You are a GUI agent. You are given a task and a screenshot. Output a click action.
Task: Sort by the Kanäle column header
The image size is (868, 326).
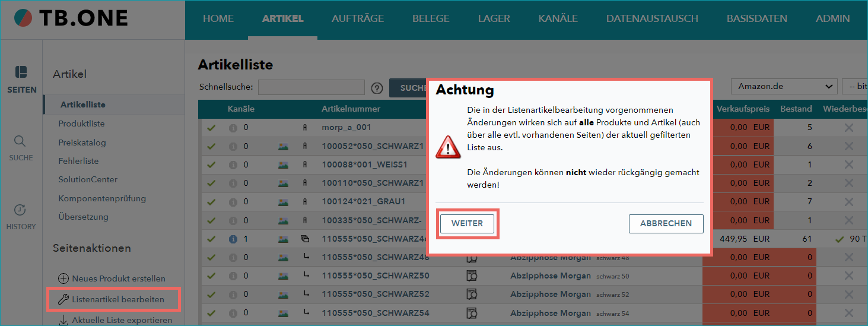pyautogui.click(x=241, y=109)
